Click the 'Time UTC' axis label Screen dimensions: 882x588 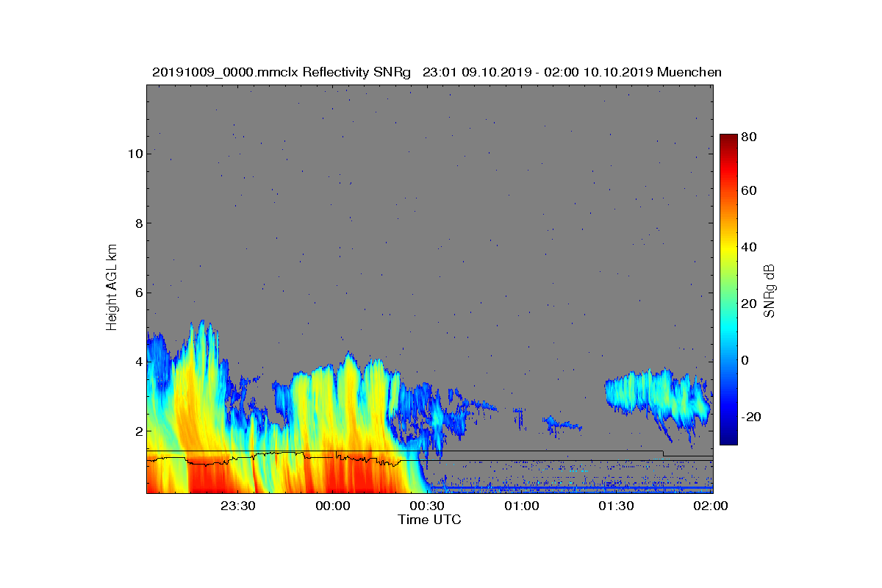point(430,520)
